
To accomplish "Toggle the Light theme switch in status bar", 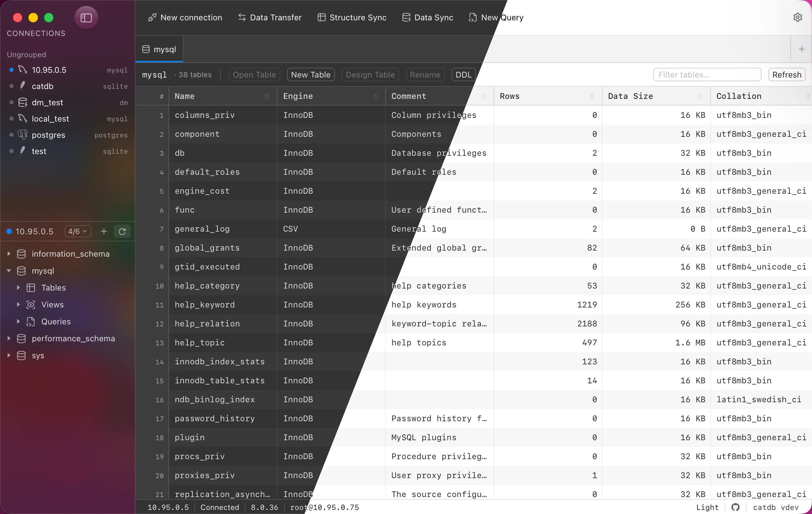I will point(707,507).
